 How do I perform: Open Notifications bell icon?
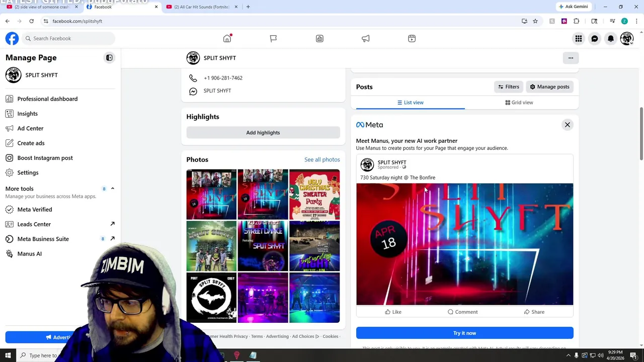[611, 38]
